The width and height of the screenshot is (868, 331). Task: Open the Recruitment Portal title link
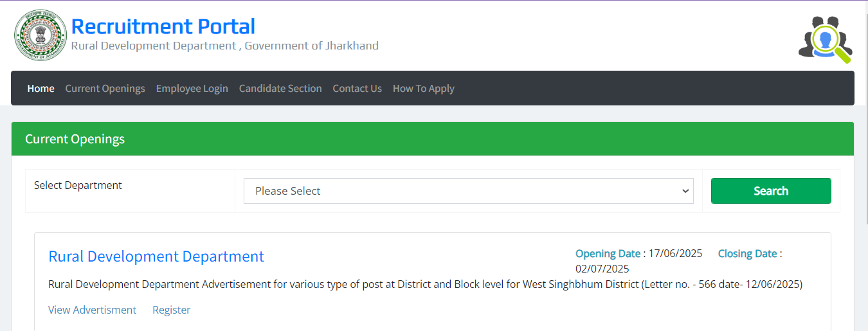(x=163, y=26)
